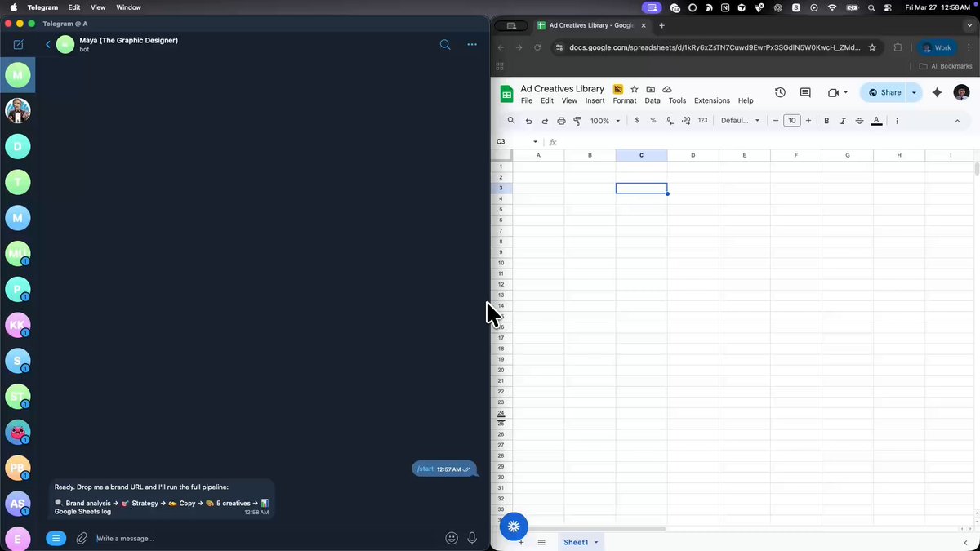The height and width of the screenshot is (551, 980).
Task: Toggle italic text formatting
Action: [x=843, y=121]
